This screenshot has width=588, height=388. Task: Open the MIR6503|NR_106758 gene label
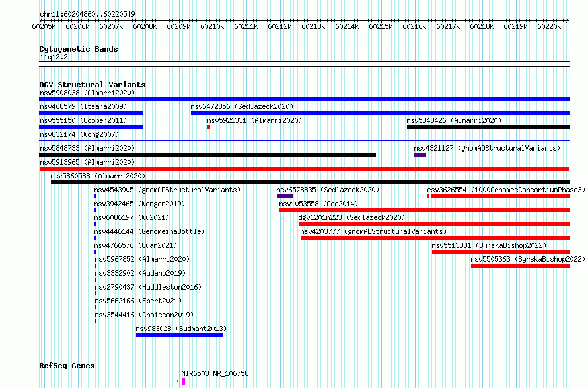point(215,373)
